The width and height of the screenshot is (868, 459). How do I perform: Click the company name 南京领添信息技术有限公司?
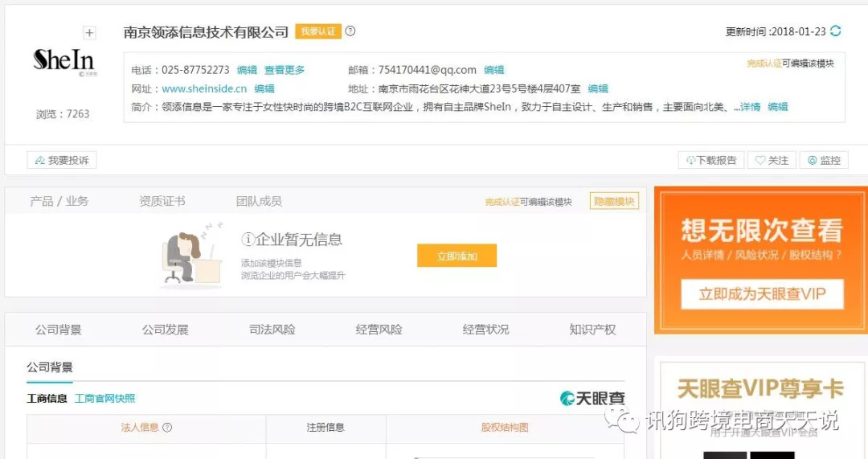pos(206,32)
